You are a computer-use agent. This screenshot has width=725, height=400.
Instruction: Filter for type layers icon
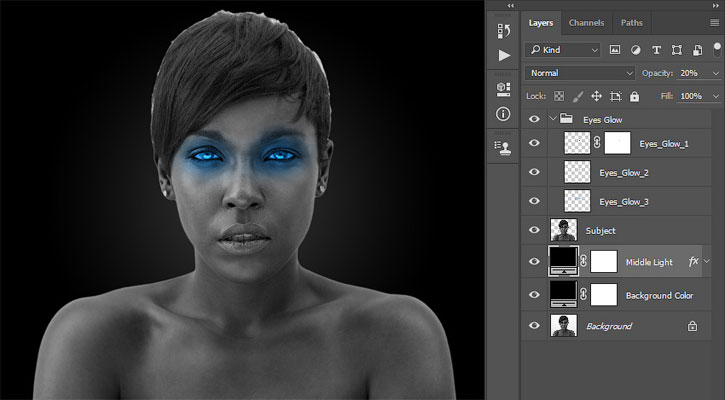(656, 50)
